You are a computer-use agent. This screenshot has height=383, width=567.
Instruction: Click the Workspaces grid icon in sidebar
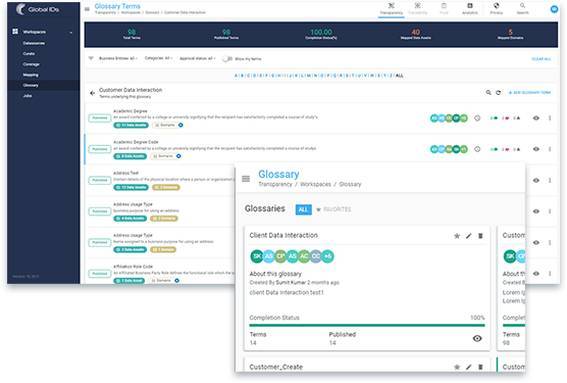15,31
